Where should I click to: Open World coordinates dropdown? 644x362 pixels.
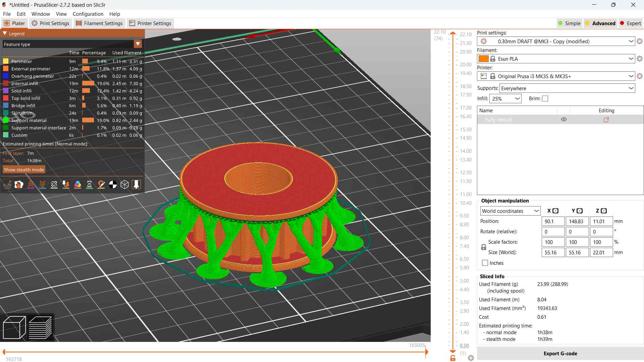(510, 211)
